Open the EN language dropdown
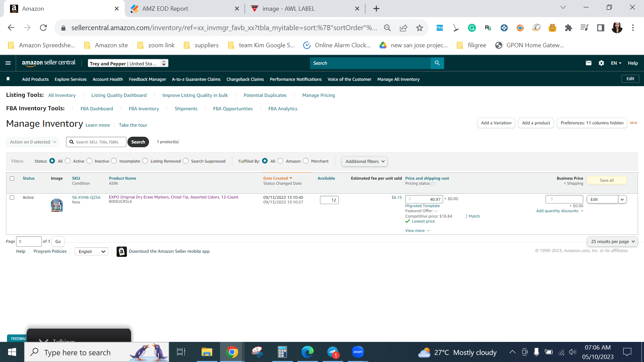Image resolution: width=644 pixels, height=362 pixels. pos(616,63)
